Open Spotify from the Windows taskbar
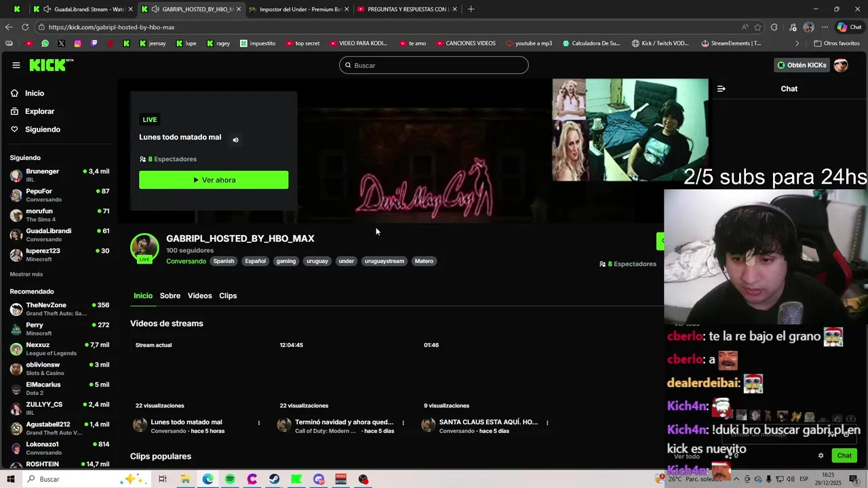The width and height of the screenshot is (868, 488). (x=230, y=479)
